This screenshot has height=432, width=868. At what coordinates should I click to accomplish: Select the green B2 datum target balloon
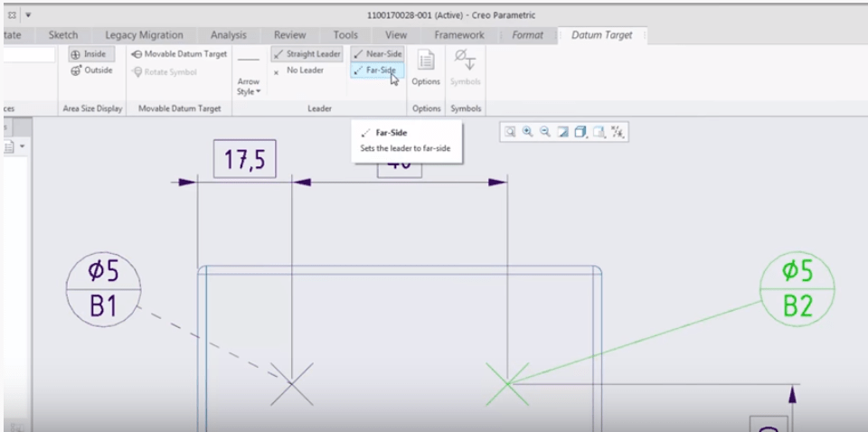797,289
